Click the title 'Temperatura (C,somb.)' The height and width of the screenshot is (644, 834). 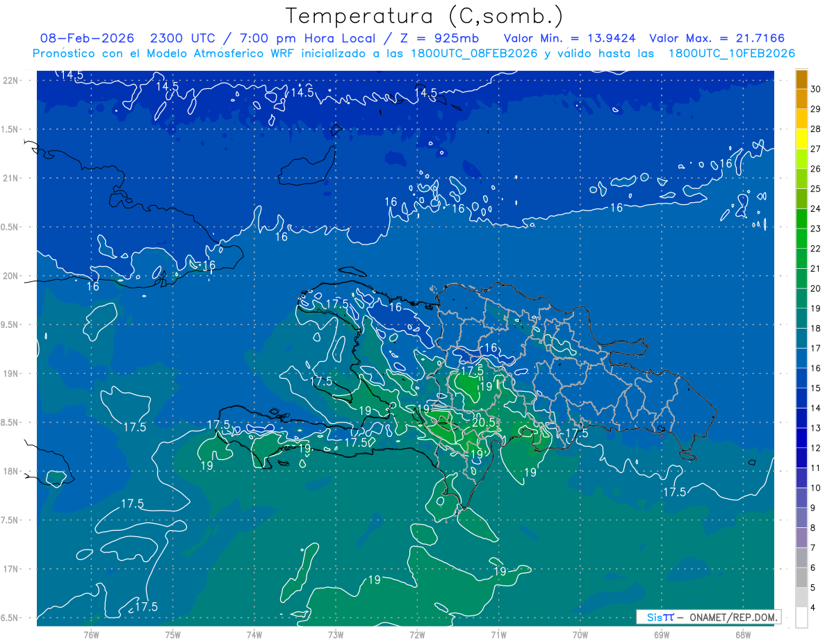(425, 16)
